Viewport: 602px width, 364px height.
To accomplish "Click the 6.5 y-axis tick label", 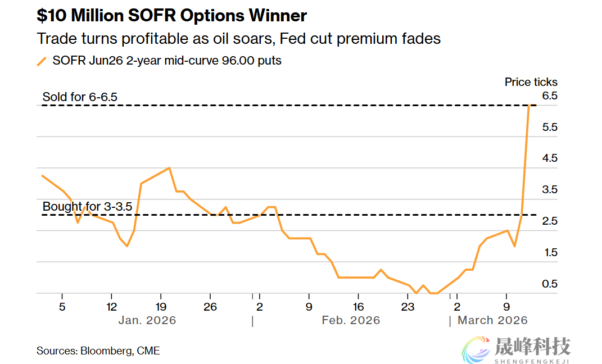I will [x=549, y=96].
